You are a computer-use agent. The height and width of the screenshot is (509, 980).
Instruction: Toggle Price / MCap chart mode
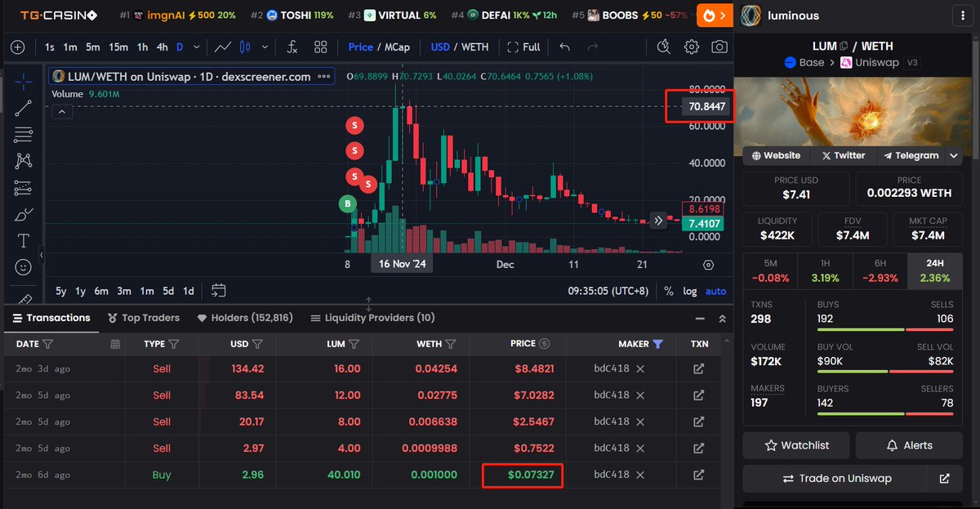coord(378,47)
